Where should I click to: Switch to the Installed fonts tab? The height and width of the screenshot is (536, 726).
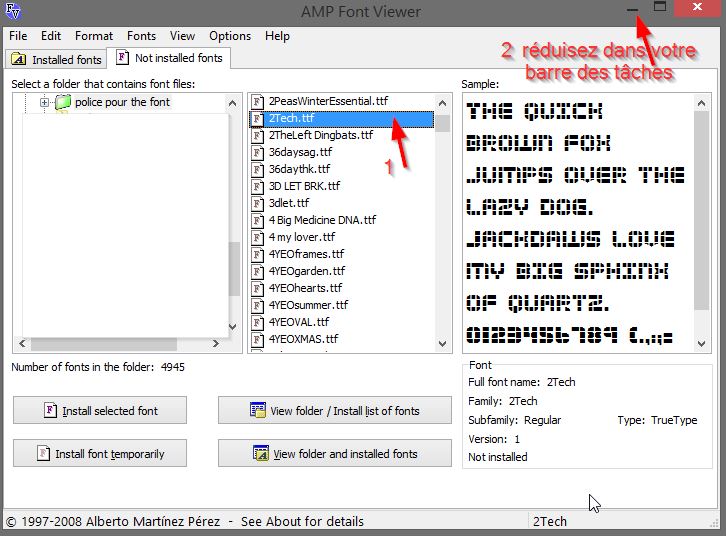[56, 60]
